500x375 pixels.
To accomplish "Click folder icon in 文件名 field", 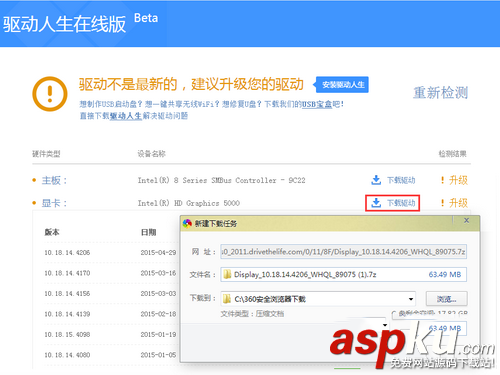I will coord(227,274).
